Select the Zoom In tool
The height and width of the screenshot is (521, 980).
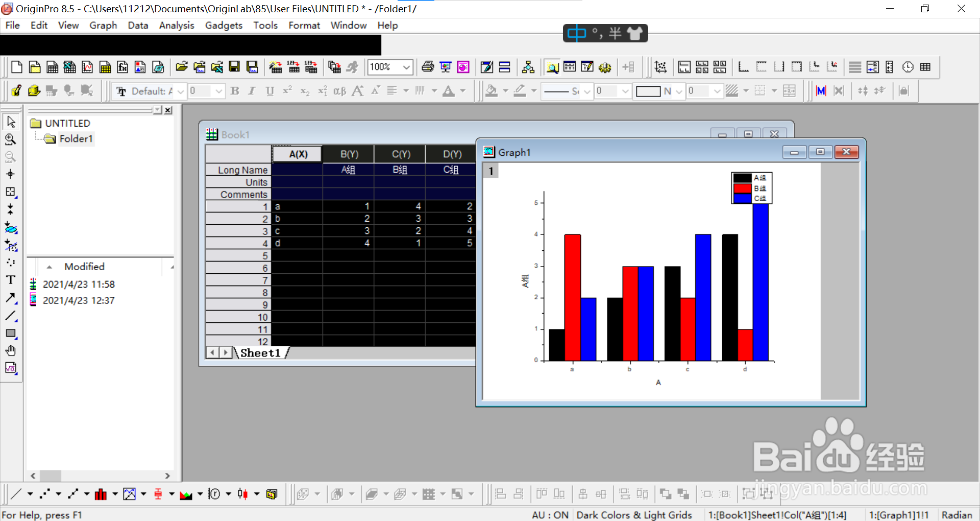(11, 139)
